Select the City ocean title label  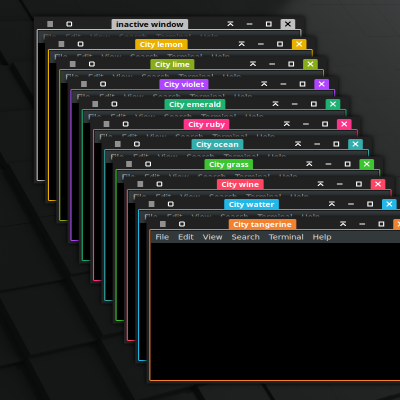pos(217,144)
